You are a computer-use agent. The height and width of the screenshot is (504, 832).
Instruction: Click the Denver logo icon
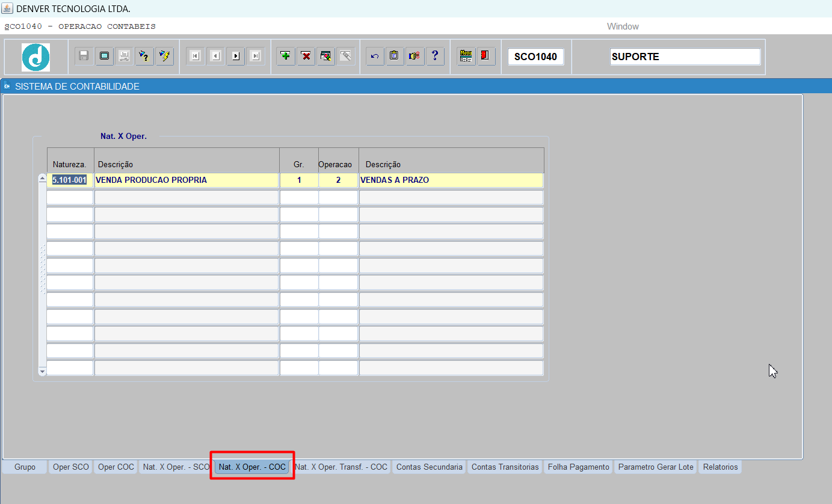[36, 57]
